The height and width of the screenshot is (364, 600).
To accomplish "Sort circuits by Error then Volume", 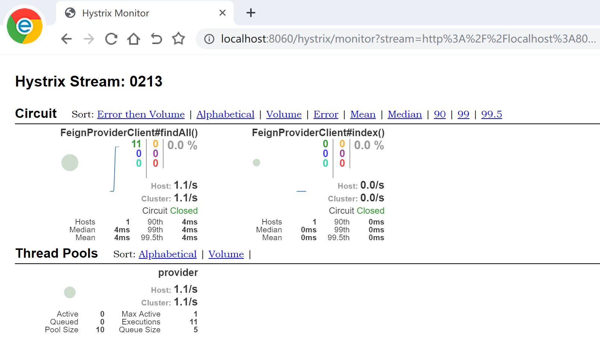I will point(141,114).
